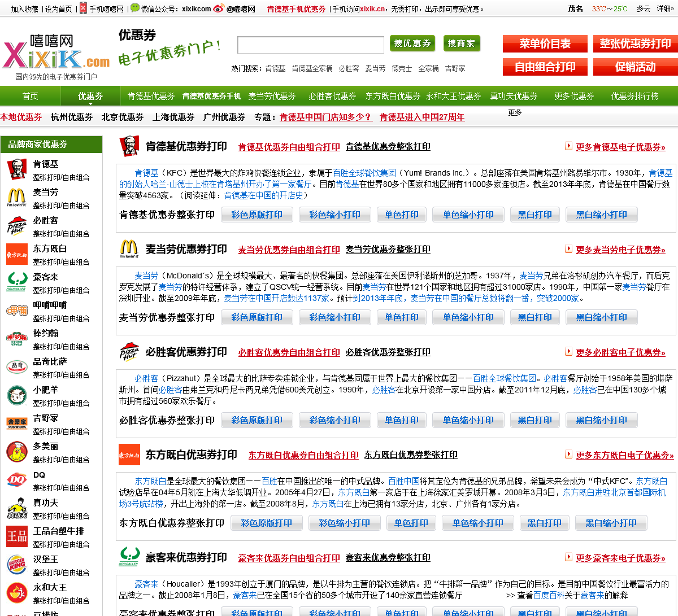
Task: Open 必胜客优惠券 navigation tab
Action: (332, 96)
